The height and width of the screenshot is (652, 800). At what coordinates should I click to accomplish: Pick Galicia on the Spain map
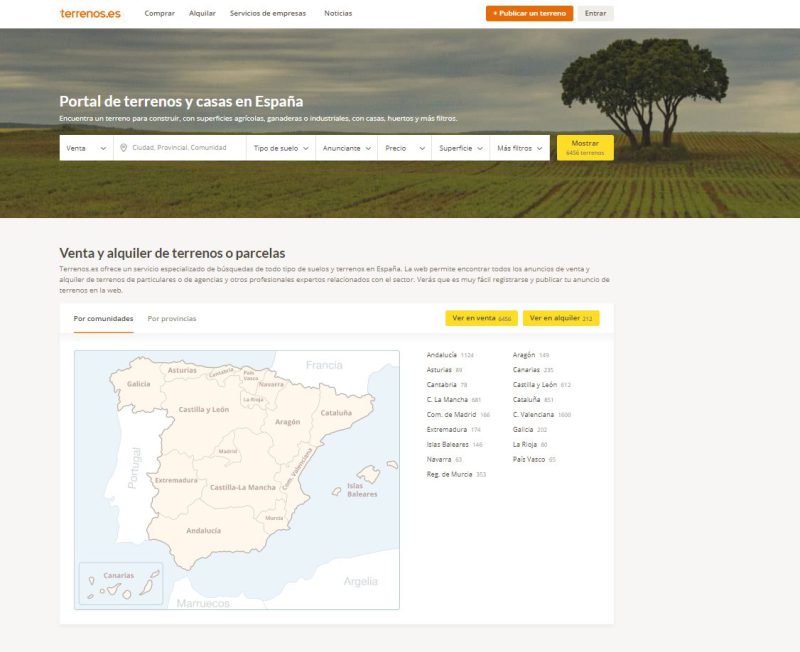(x=138, y=383)
